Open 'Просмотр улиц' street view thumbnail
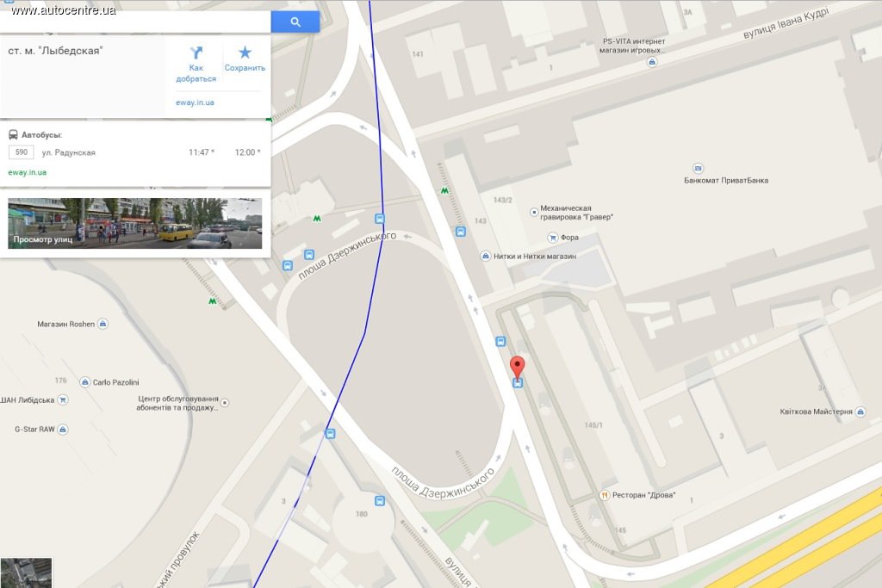 135,223
